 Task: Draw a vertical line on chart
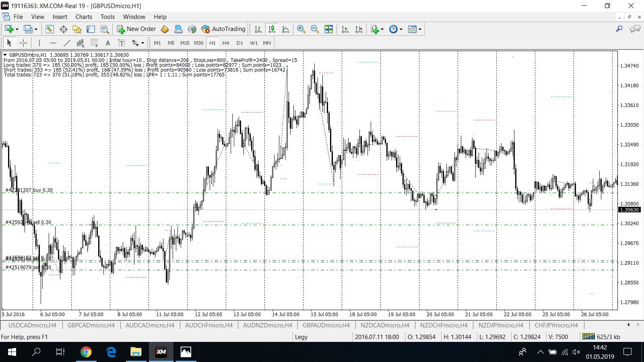(x=39, y=43)
